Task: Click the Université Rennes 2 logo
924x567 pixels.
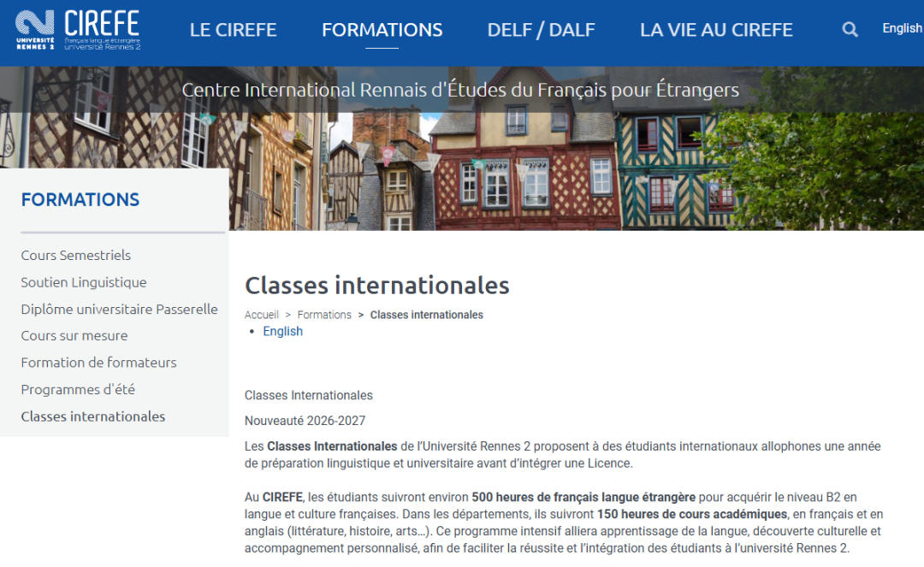Action: [33, 29]
